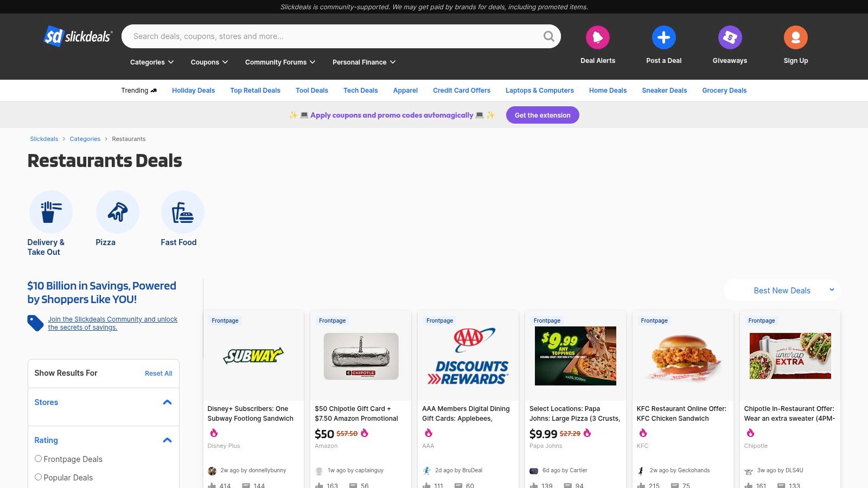Select the Popular Deals radio button

click(38, 477)
